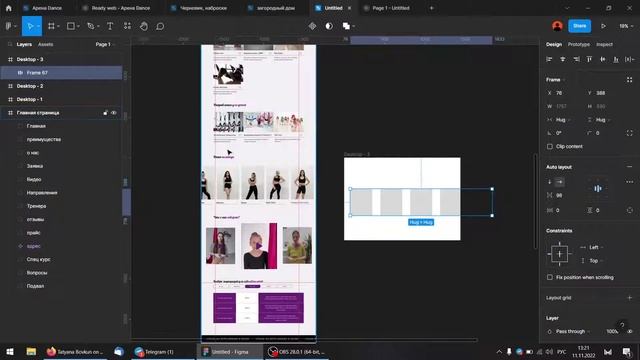
Task: Search layers with magnifier icon
Action: pos(10,44)
